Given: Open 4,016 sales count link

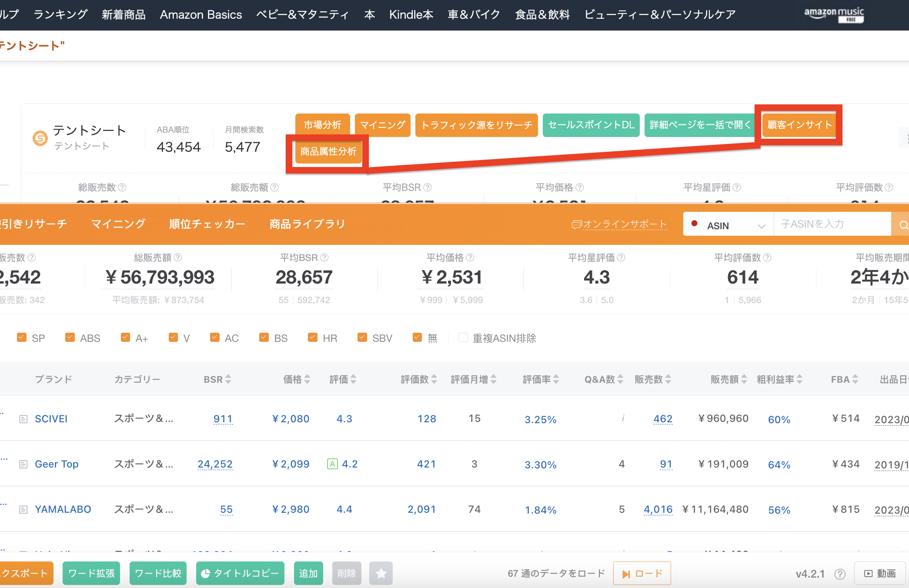Looking at the screenshot, I should click(658, 509).
